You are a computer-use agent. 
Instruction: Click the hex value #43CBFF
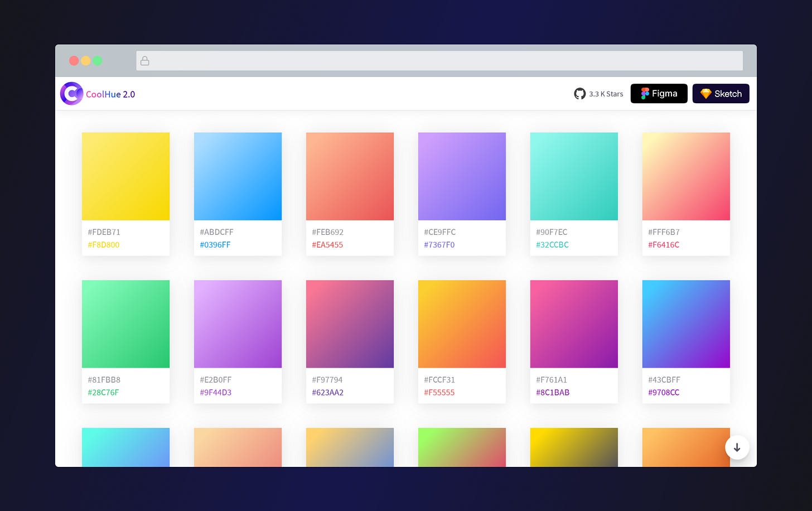click(664, 380)
